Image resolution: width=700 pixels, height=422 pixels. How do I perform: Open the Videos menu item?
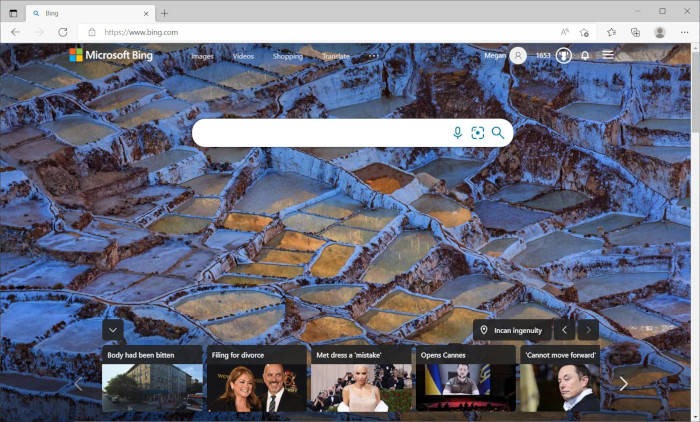(243, 56)
